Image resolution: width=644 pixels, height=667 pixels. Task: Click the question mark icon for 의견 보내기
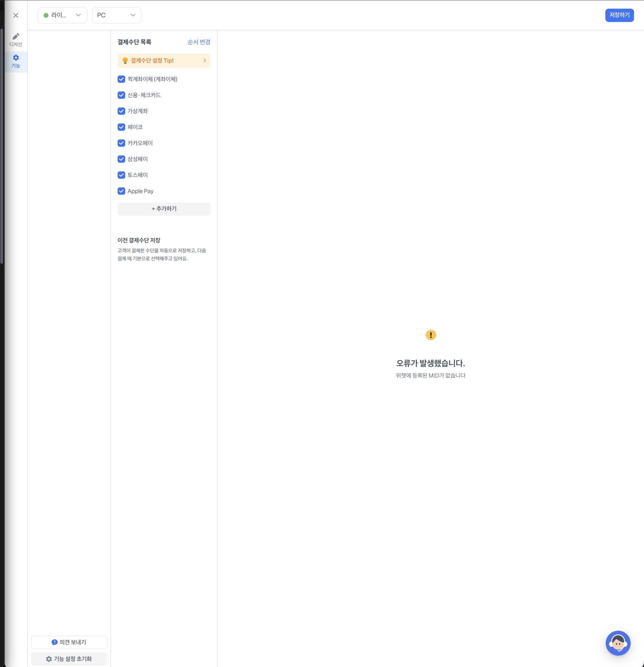tap(54, 642)
